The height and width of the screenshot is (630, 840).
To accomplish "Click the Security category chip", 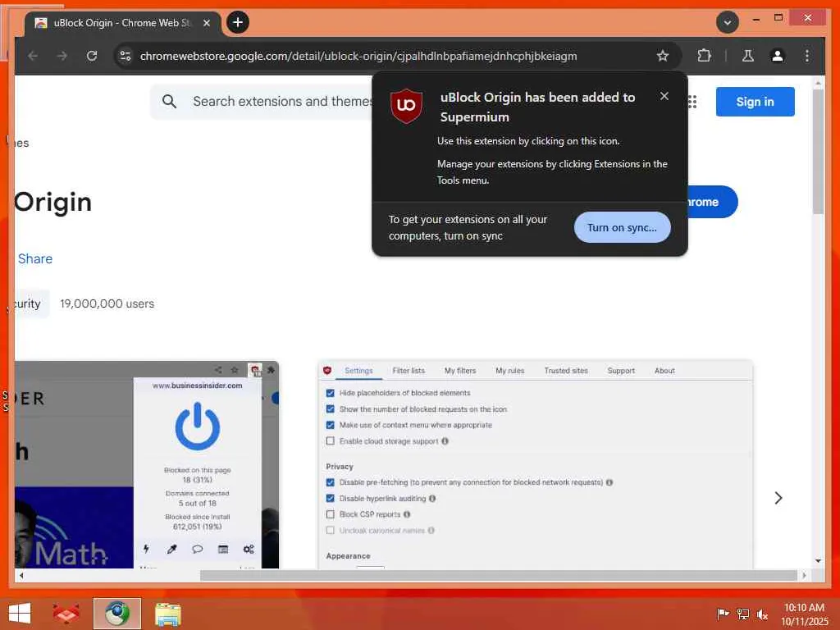I will click(x=32, y=304).
